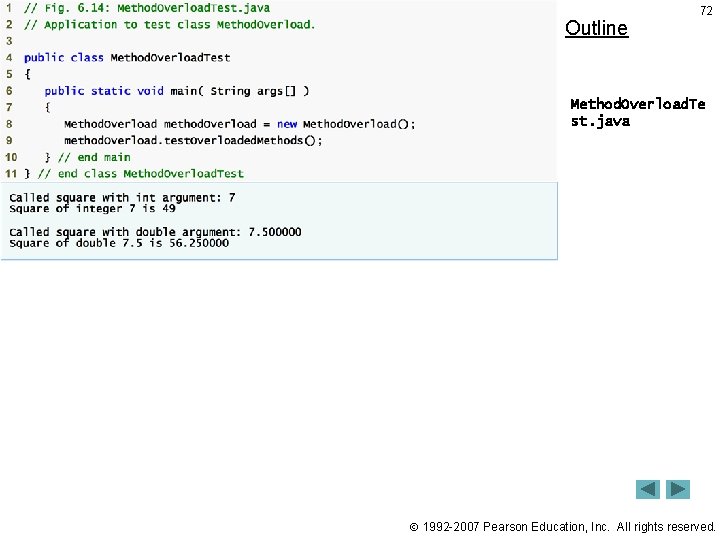Click line number 11 in code listing
The image size is (720, 540).
[x=11, y=174]
